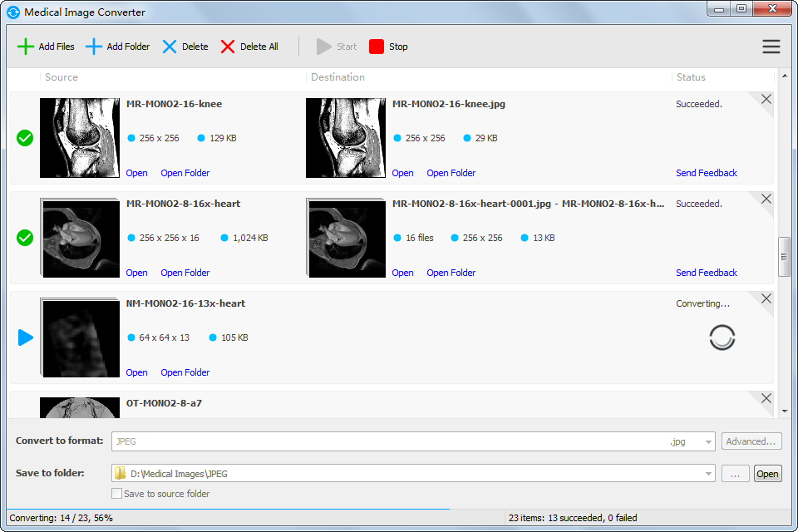Click the vertical scrollbar thumb
798x532 pixels.
[x=783, y=257]
